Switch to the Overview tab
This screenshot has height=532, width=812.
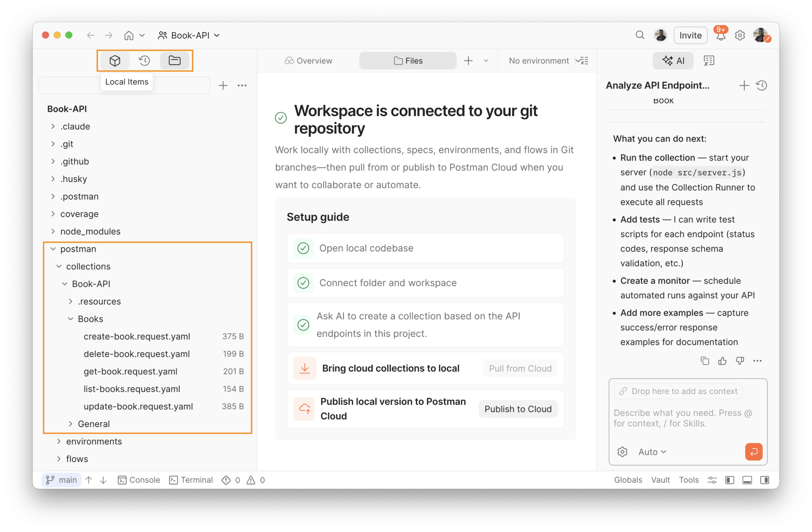click(x=308, y=61)
